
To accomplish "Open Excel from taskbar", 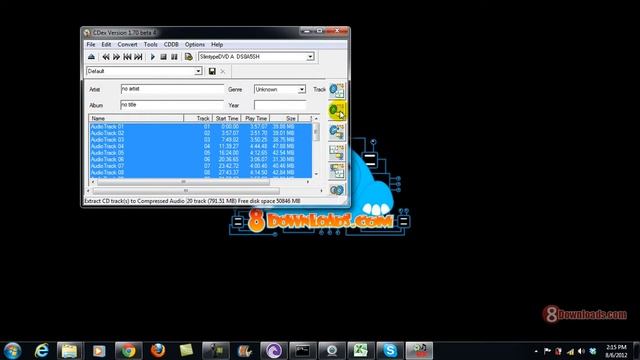I will (x=361, y=351).
